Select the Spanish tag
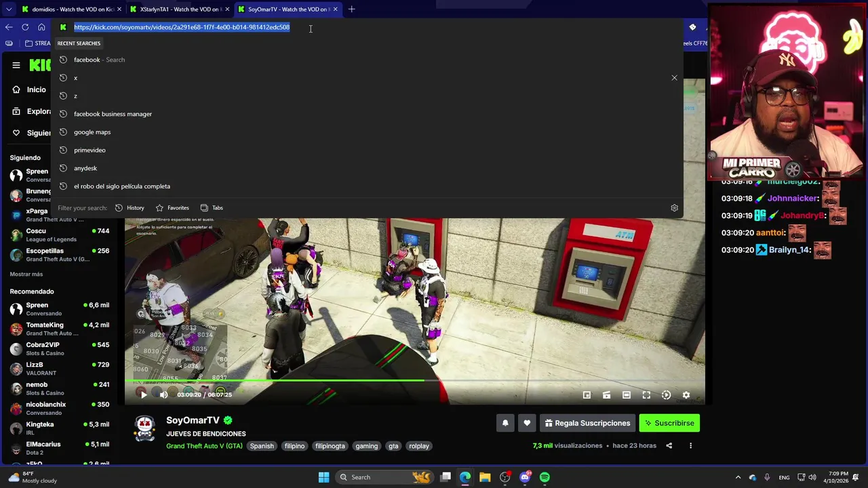This screenshot has height=488, width=868. point(262,446)
